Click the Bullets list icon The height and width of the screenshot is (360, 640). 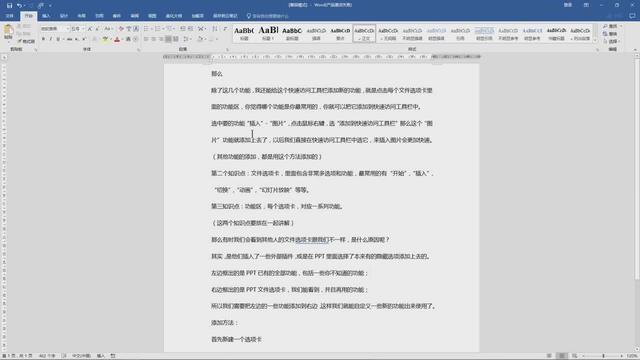[x=147, y=29]
